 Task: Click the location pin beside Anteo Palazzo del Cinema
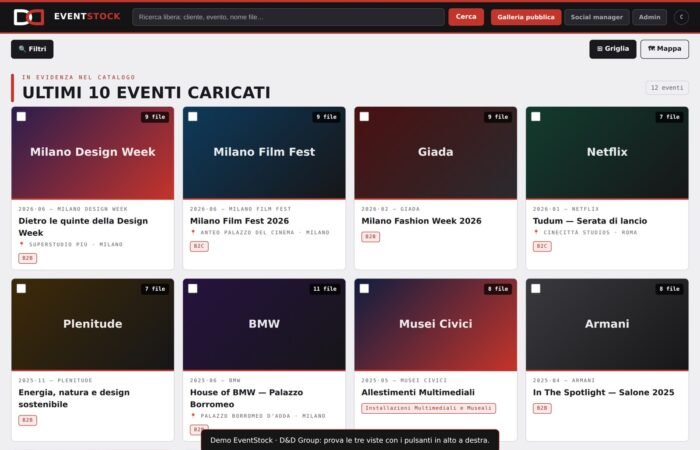coord(193,232)
